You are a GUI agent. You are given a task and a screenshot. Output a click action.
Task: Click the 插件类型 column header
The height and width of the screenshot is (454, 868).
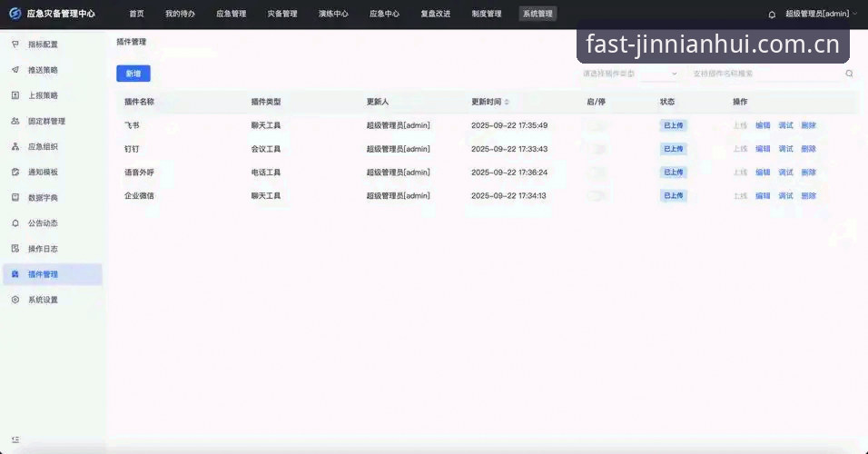coord(266,102)
